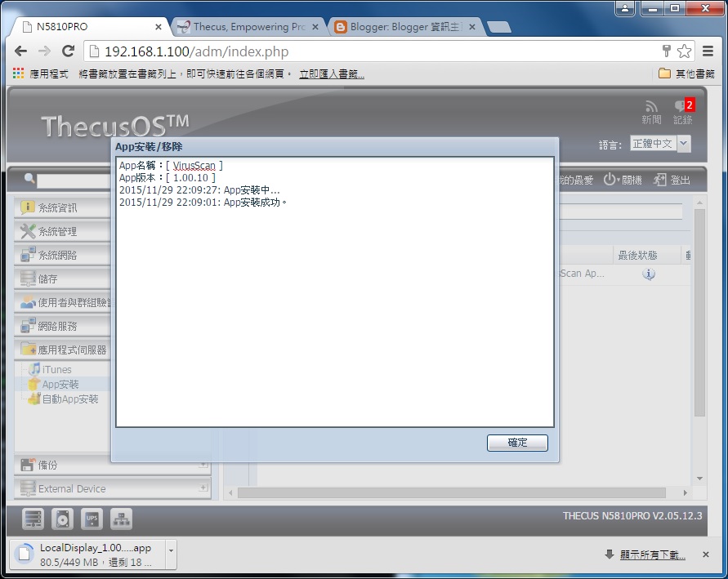Click the App安裝成功 log line

point(203,203)
